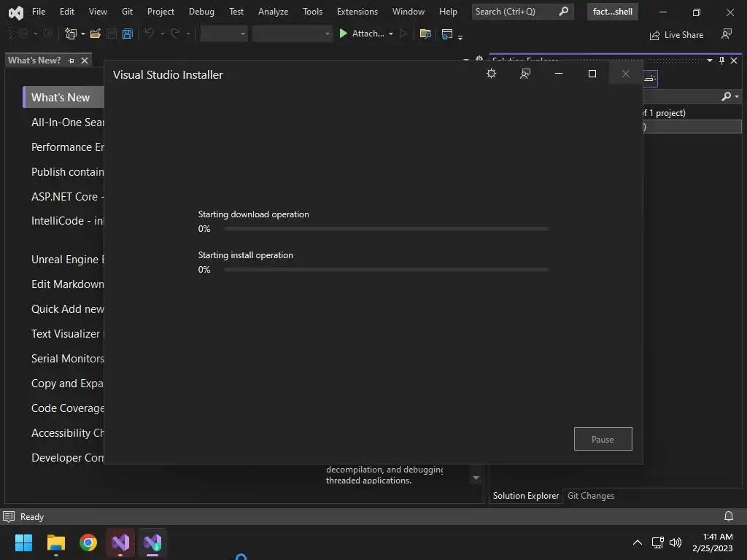The width and height of the screenshot is (747, 560).
Task: Open solution platforms combo box
Action: click(292, 34)
